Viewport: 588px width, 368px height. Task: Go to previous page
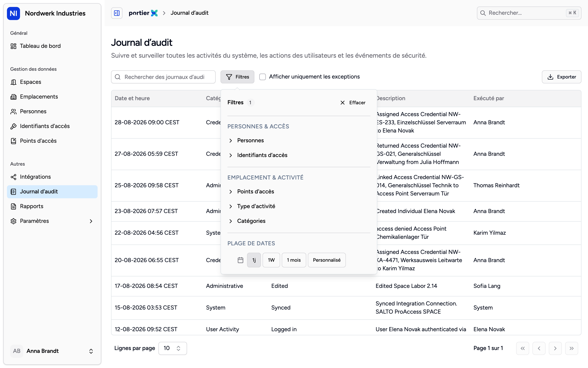tap(539, 349)
